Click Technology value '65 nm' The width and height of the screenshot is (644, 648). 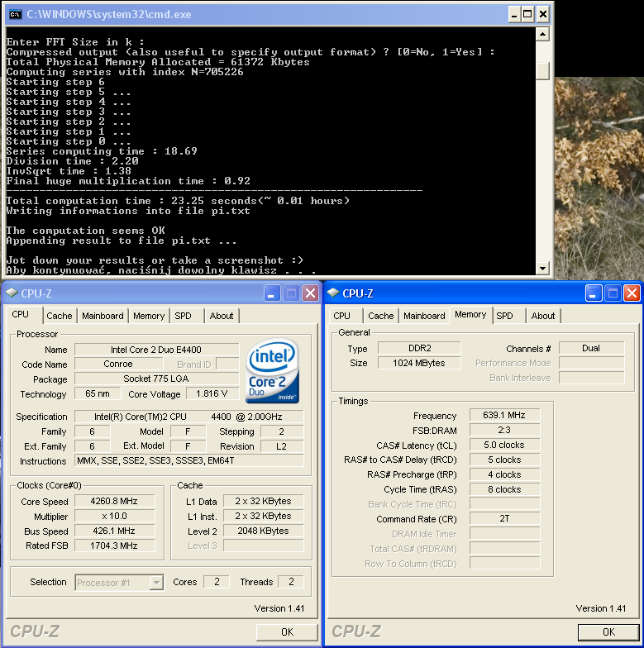98,393
